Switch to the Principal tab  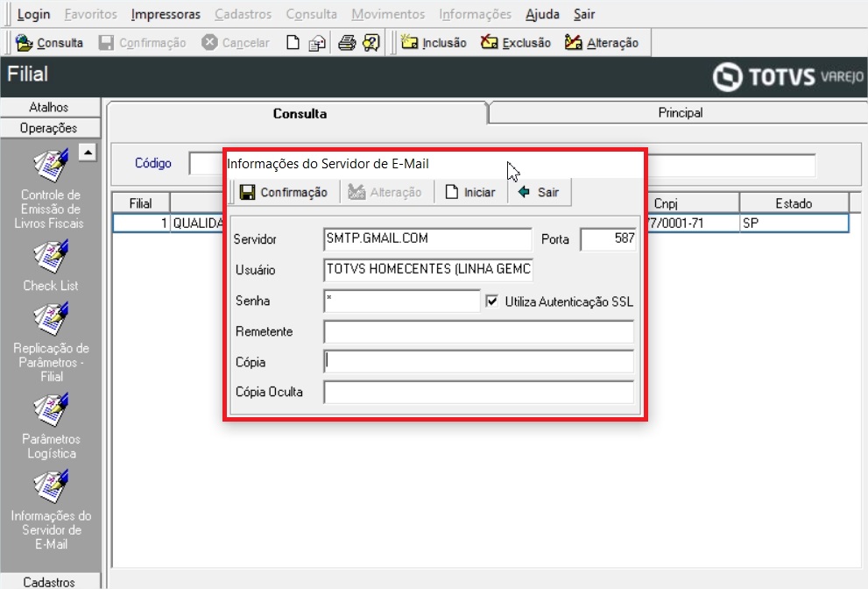(x=680, y=112)
